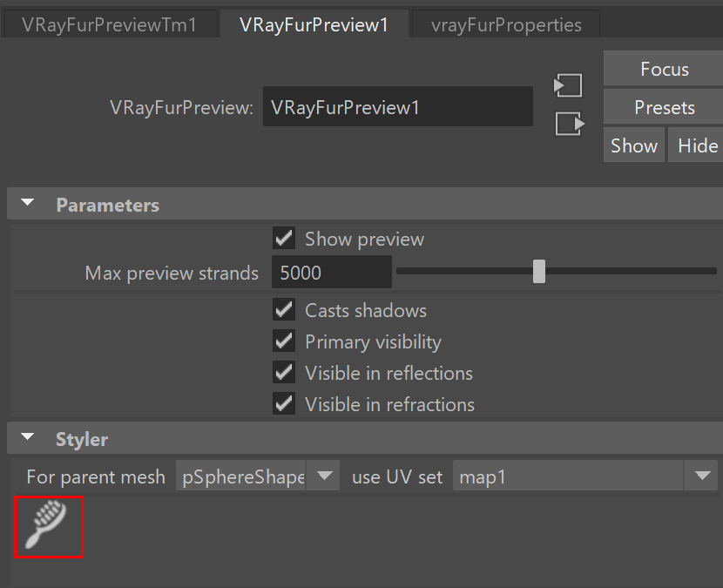Click the VRayFurPreview name field

point(398,106)
